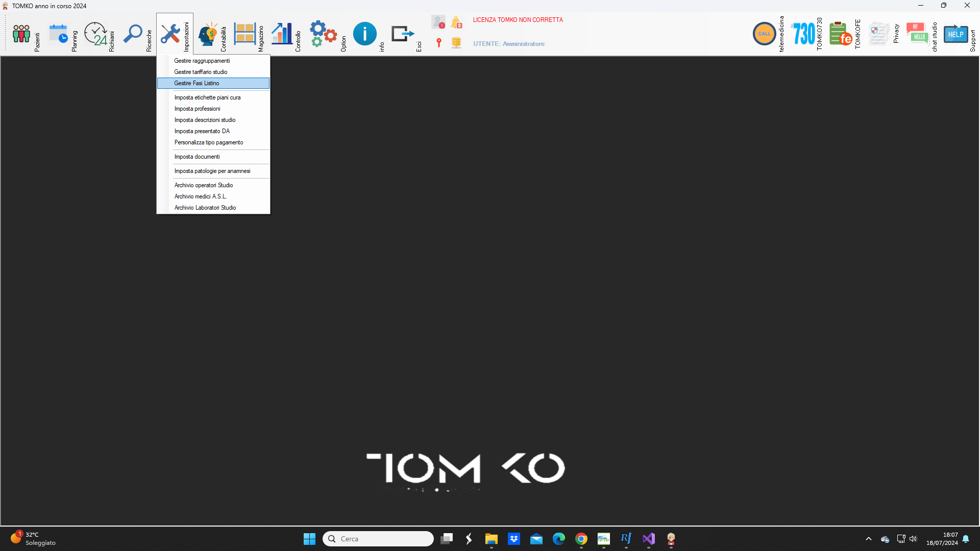Click the user notification icon with red badge

tap(438, 22)
